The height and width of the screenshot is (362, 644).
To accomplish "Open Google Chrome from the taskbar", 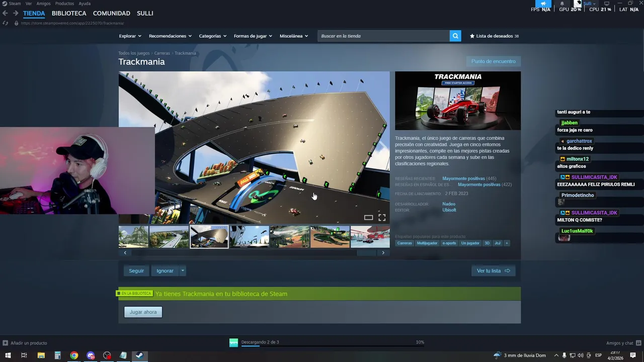I will pyautogui.click(x=74, y=355).
